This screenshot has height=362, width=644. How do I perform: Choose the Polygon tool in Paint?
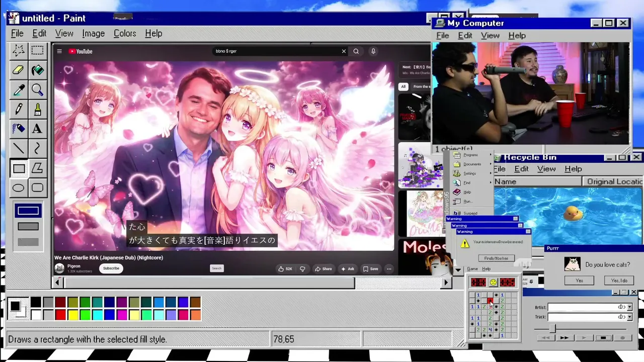(x=37, y=168)
